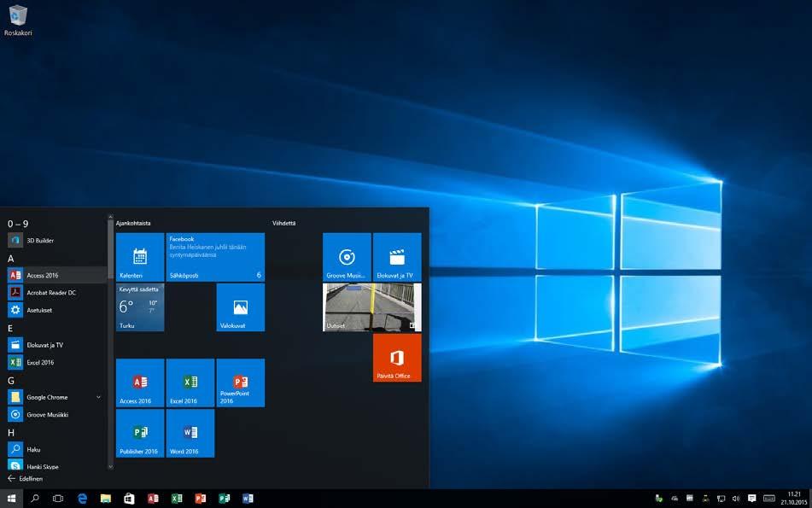This screenshot has height=508, width=812.
Task: Open the Google Chrome folder in app list
Action: pos(56,397)
